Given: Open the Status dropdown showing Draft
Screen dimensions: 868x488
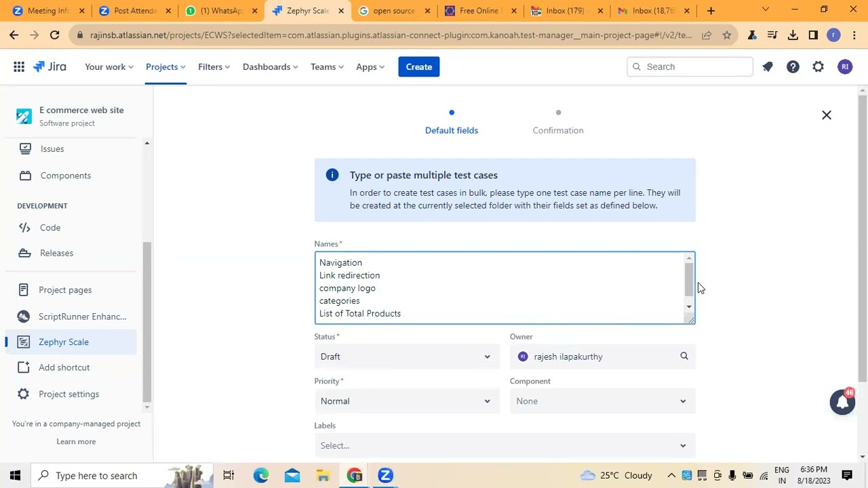Looking at the screenshot, I should (x=406, y=357).
